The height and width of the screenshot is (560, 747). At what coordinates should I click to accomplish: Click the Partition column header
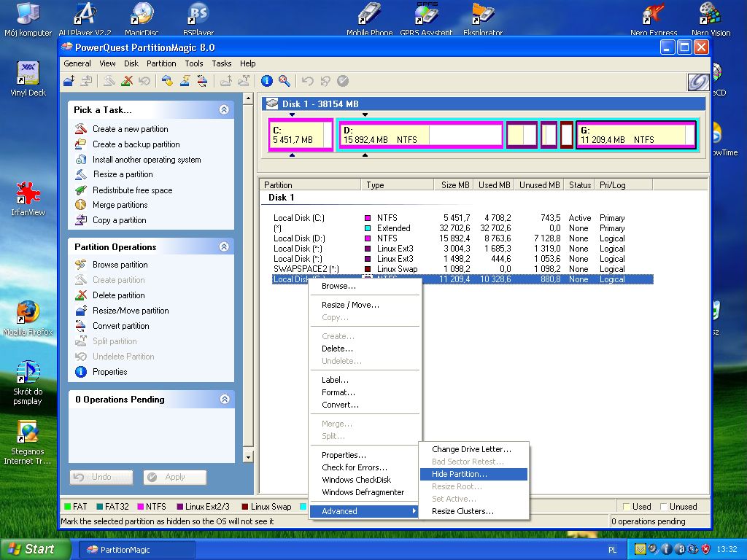[310, 184]
